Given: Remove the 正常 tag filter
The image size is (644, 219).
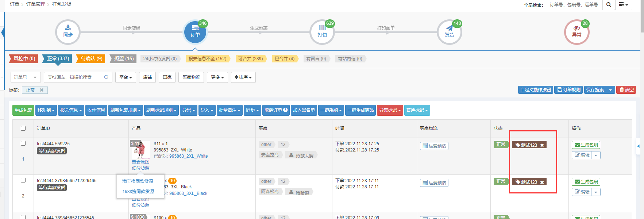Looking at the screenshot, I should 42,90.
